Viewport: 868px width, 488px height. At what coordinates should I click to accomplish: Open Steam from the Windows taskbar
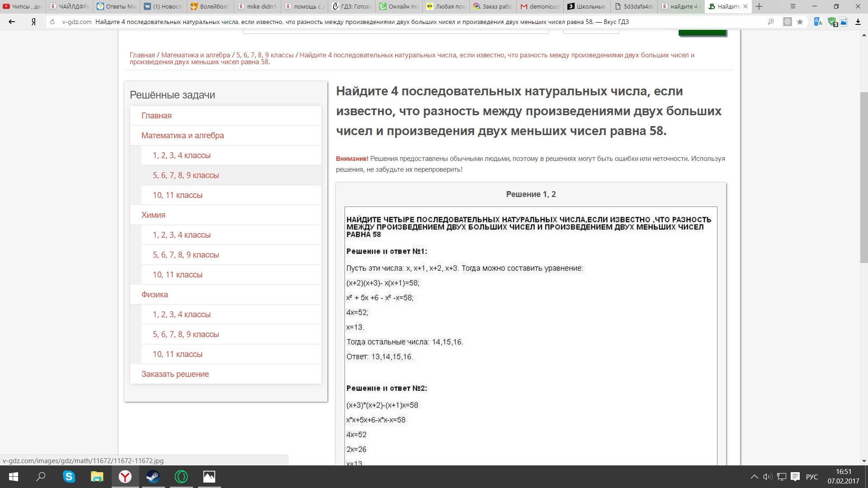153,477
